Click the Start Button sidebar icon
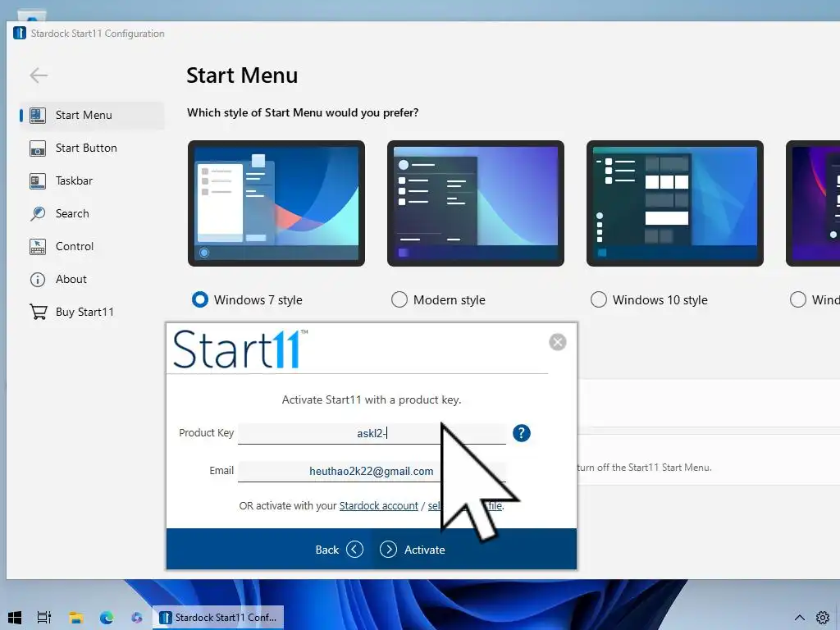Viewport: 840px width, 630px height. tap(38, 148)
